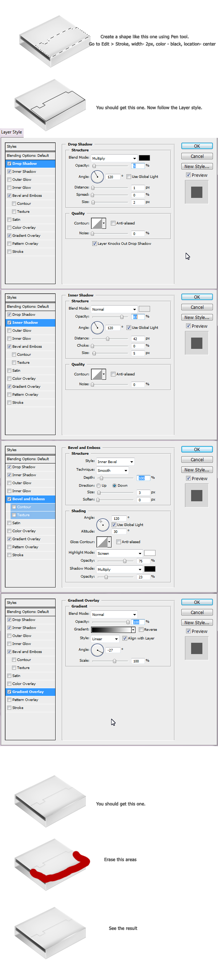Image resolution: width=218 pixels, height=980 pixels.
Task: Open the Technique dropdown showing Smooth
Action: pyautogui.click(x=112, y=470)
